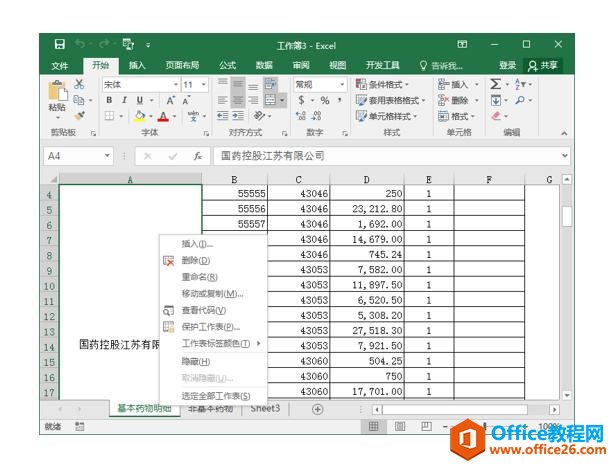
Task: Click the new sheet plus icon
Action: 317,409
